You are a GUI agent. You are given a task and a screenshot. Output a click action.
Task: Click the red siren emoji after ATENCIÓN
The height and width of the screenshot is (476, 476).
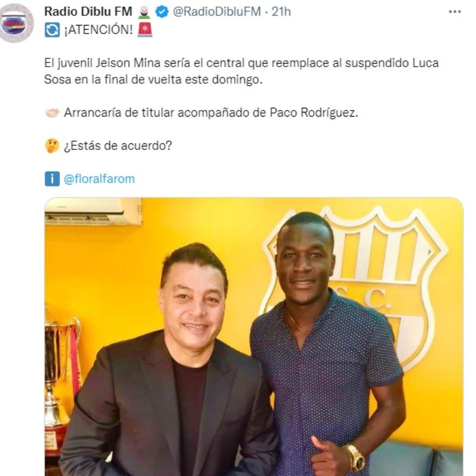point(145,30)
